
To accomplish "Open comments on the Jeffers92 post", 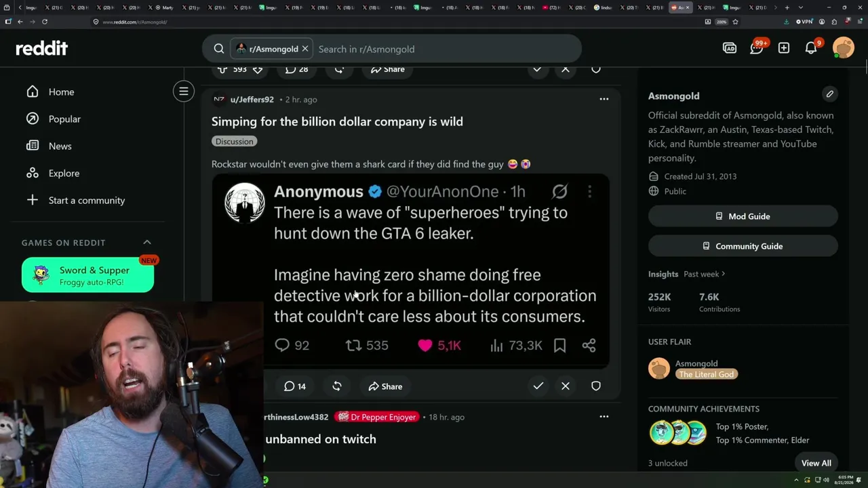I will [295, 386].
